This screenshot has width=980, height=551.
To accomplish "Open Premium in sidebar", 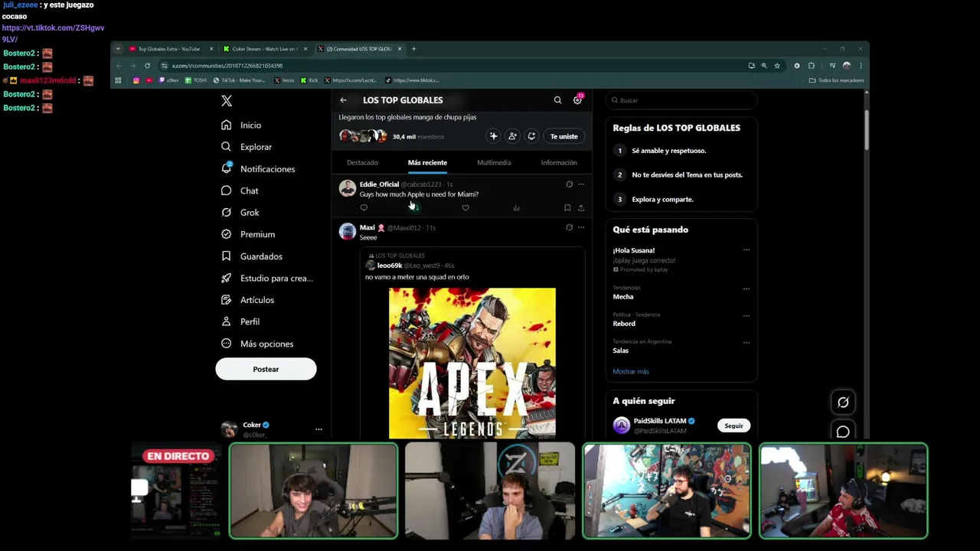I will (248, 234).
